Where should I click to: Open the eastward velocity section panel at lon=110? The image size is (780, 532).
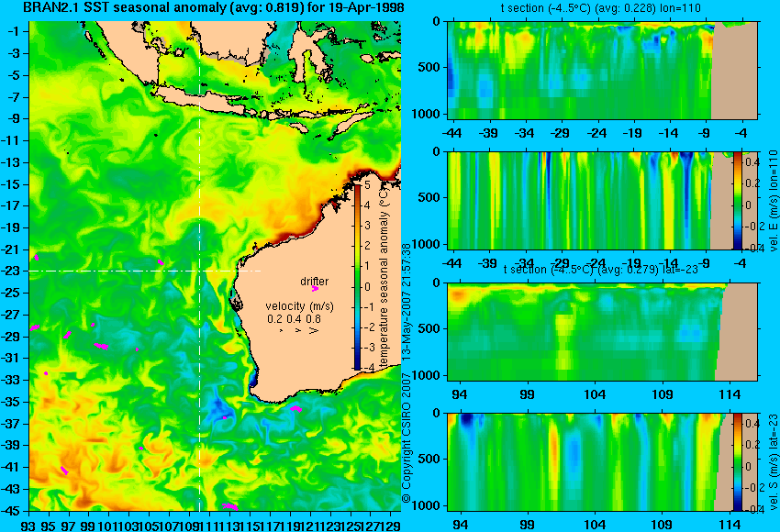pos(602,201)
